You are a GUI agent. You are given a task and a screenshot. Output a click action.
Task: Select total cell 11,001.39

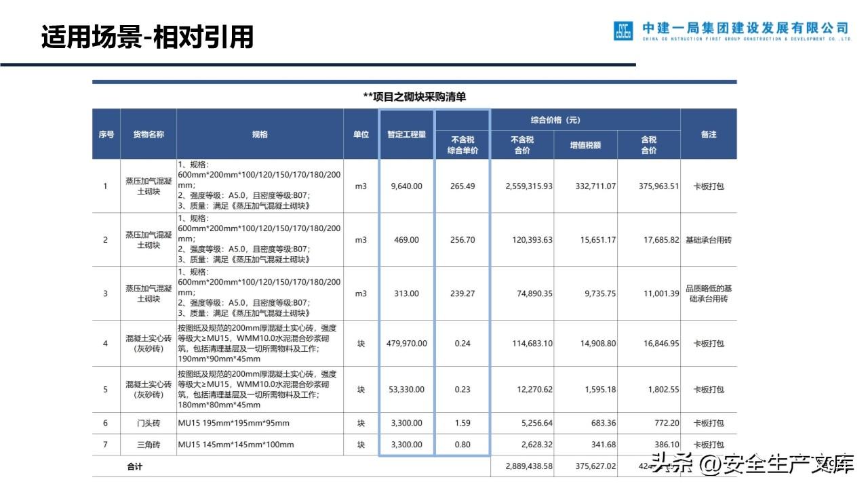click(x=661, y=293)
